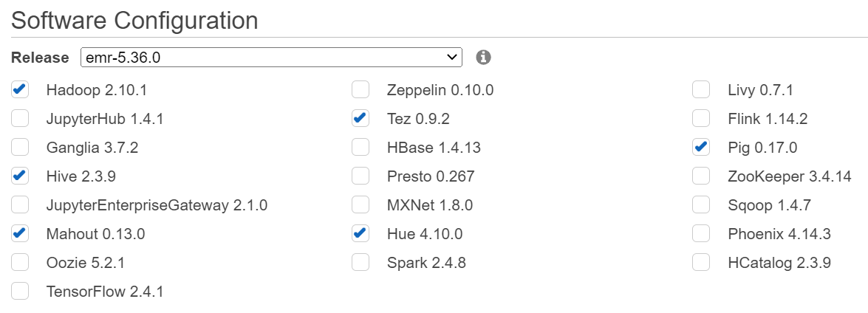Tick the Presto 0.267 checkbox
Image resolution: width=868 pixels, height=313 pixels.
[360, 176]
